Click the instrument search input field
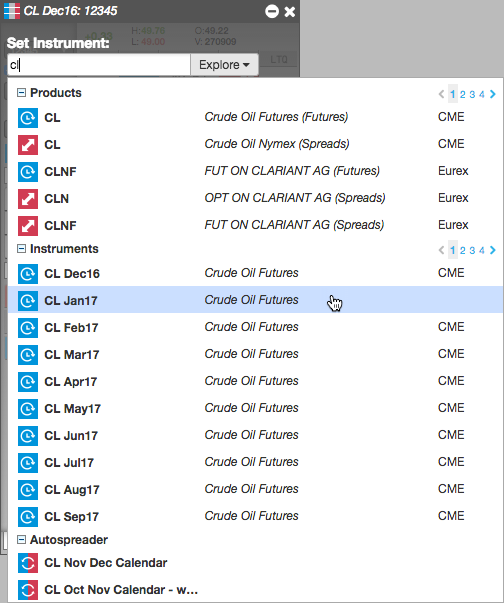The width and height of the screenshot is (504, 603). (99, 65)
